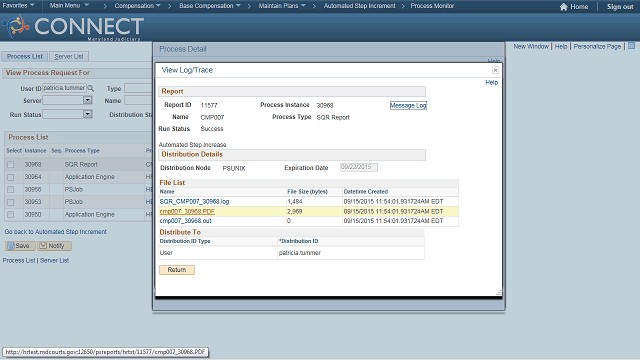Open New Window link

pos(531,47)
